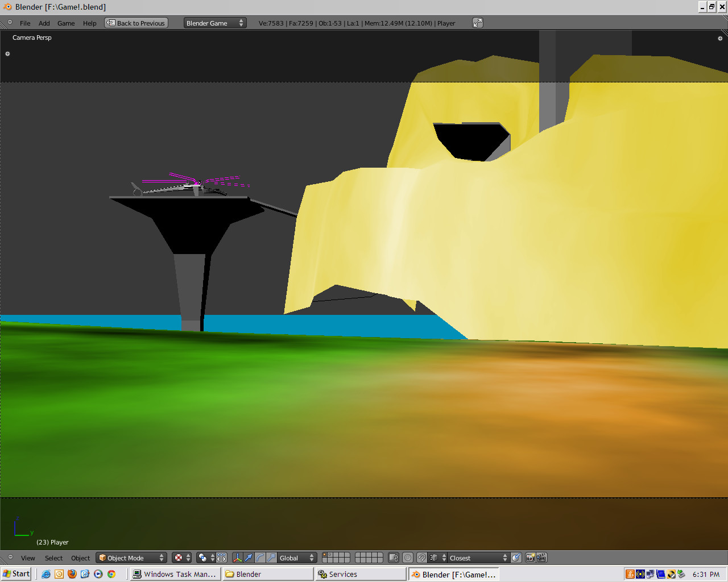
Task: Click the Java tray icon
Action: pyautogui.click(x=630, y=574)
